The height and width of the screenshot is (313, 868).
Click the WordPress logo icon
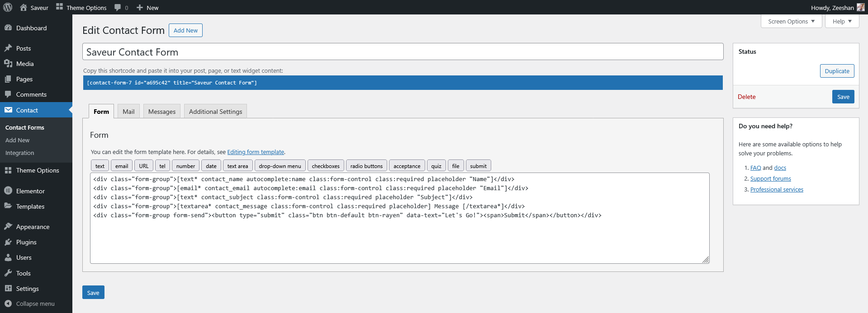[7, 7]
